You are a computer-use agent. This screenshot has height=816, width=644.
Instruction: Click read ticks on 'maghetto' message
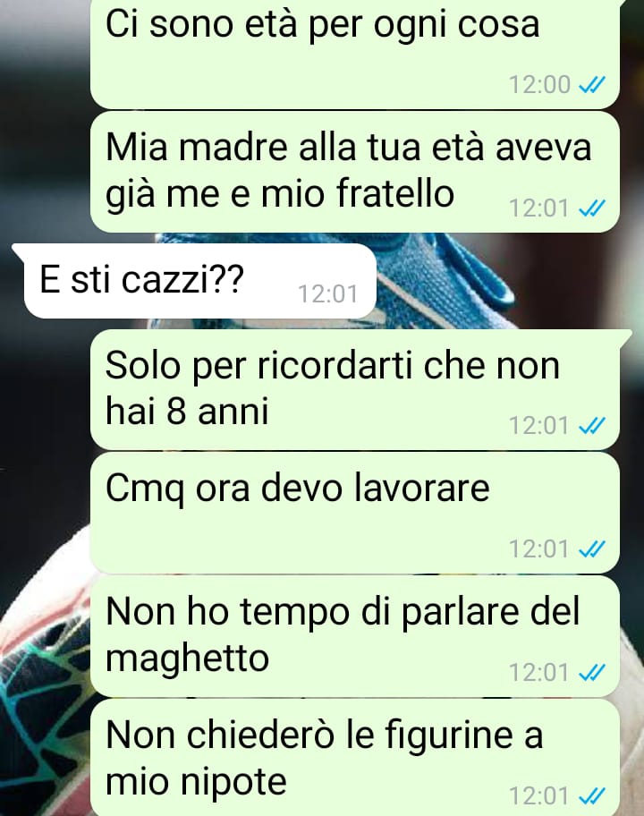pos(592,672)
